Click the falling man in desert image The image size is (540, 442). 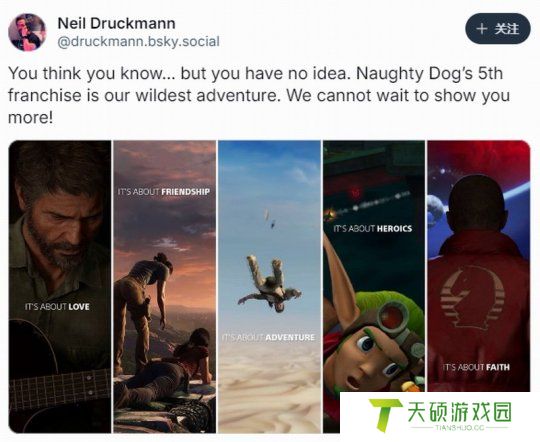(x=270, y=283)
